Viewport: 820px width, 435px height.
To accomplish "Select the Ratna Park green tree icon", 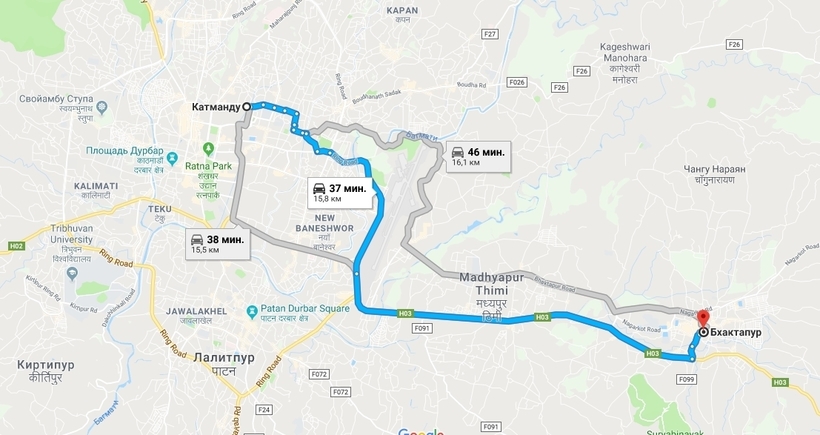I will pos(209,149).
